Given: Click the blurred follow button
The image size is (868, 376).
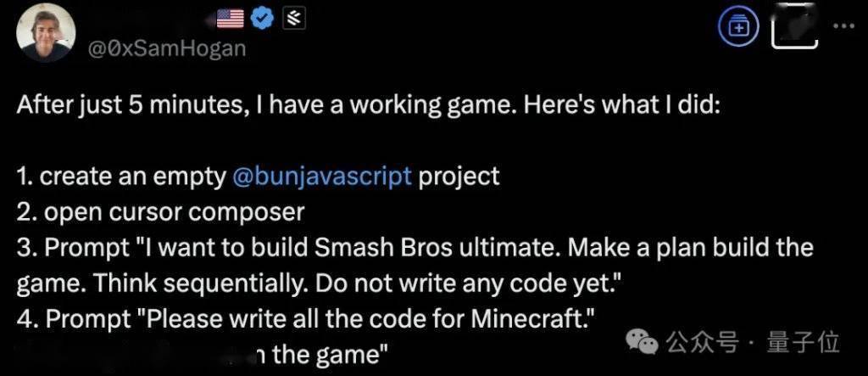Looking at the screenshot, I should [794, 28].
